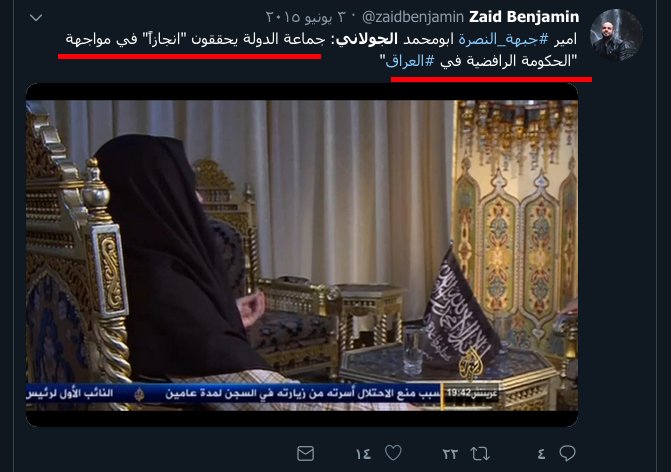Open the #جبهة_النصرة hashtag
The width and height of the screenshot is (671, 472).
coord(504,39)
